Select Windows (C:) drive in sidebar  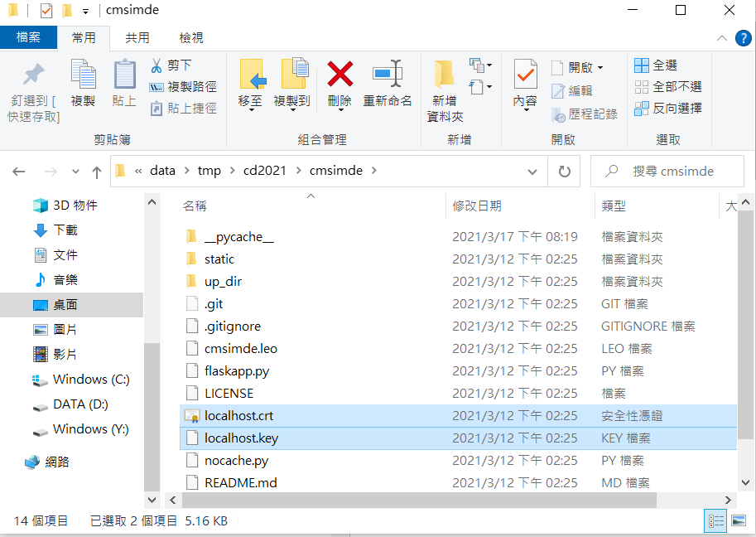click(91, 380)
